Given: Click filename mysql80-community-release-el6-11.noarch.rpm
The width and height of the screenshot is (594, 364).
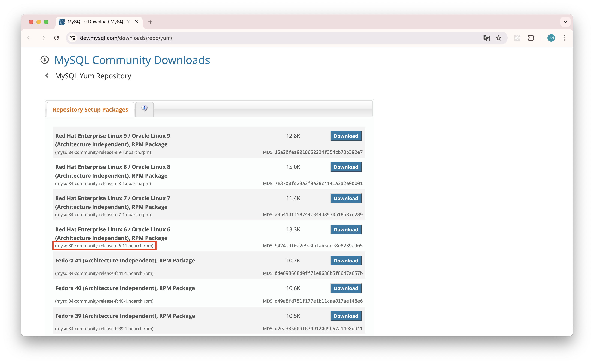Looking at the screenshot, I should point(104,246).
